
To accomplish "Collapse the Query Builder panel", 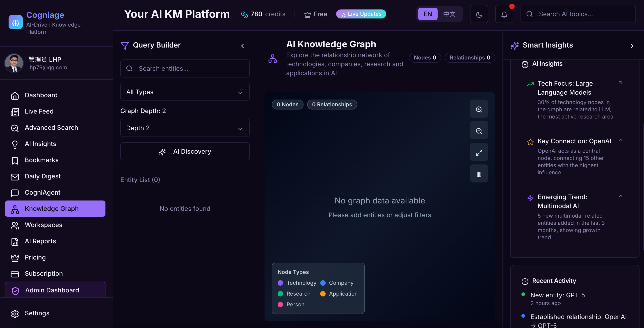I will tap(242, 46).
